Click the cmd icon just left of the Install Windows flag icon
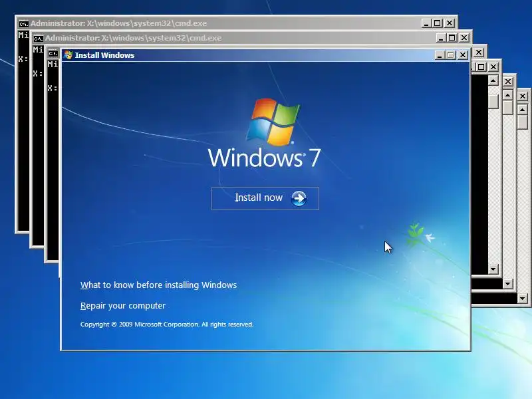 click(53, 53)
